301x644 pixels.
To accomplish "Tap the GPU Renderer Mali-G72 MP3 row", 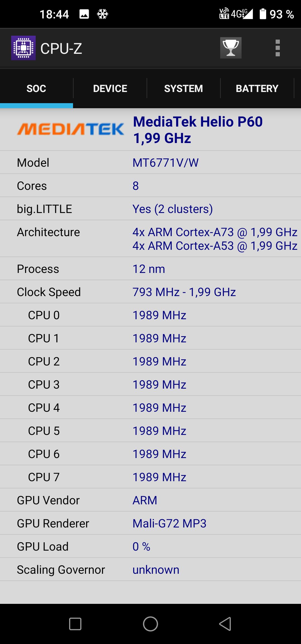I will tap(151, 523).
